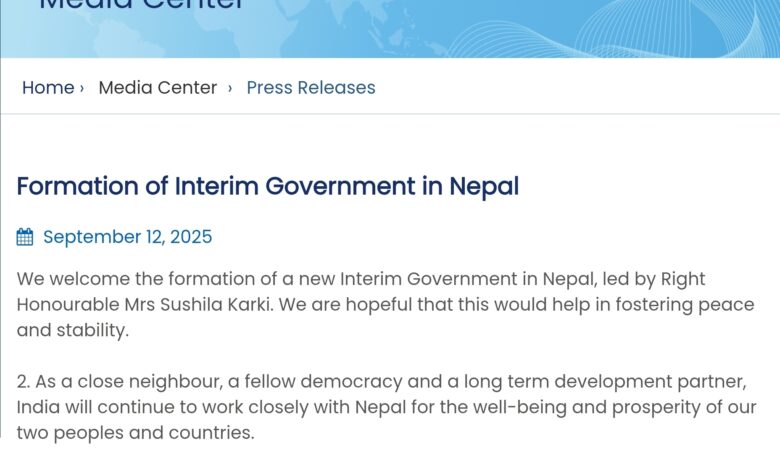Click the chevron separator after Media Center breadcrumb
Image resolution: width=780 pixels, height=470 pixels.
click(x=230, y=88)
